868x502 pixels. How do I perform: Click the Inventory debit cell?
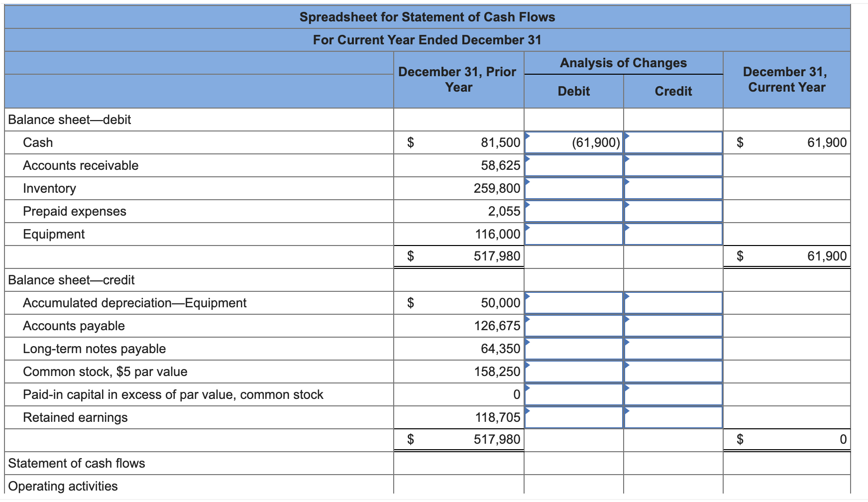(x=574, y=188)
